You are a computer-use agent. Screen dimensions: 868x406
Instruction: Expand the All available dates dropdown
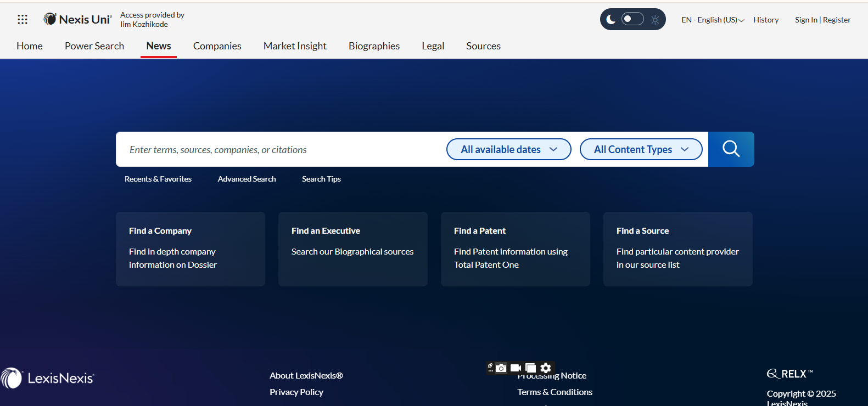[508, 149]
